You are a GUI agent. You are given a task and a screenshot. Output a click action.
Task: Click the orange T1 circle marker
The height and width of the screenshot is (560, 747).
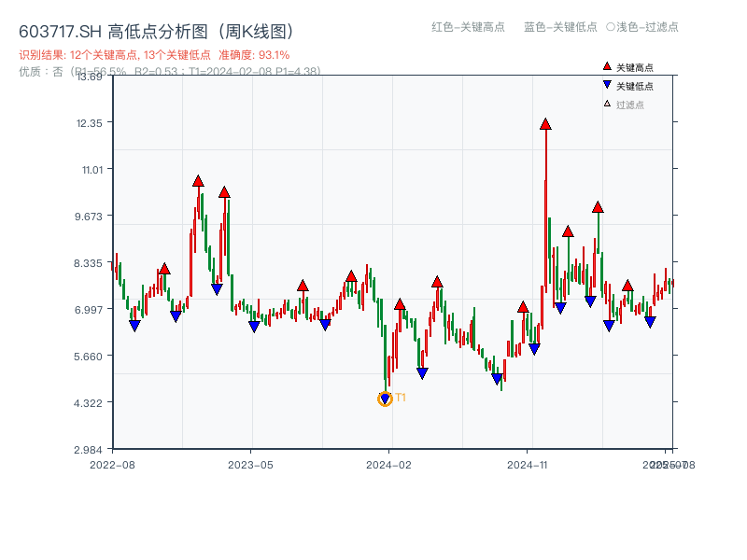pyautogui.click(x=386, y=399)
